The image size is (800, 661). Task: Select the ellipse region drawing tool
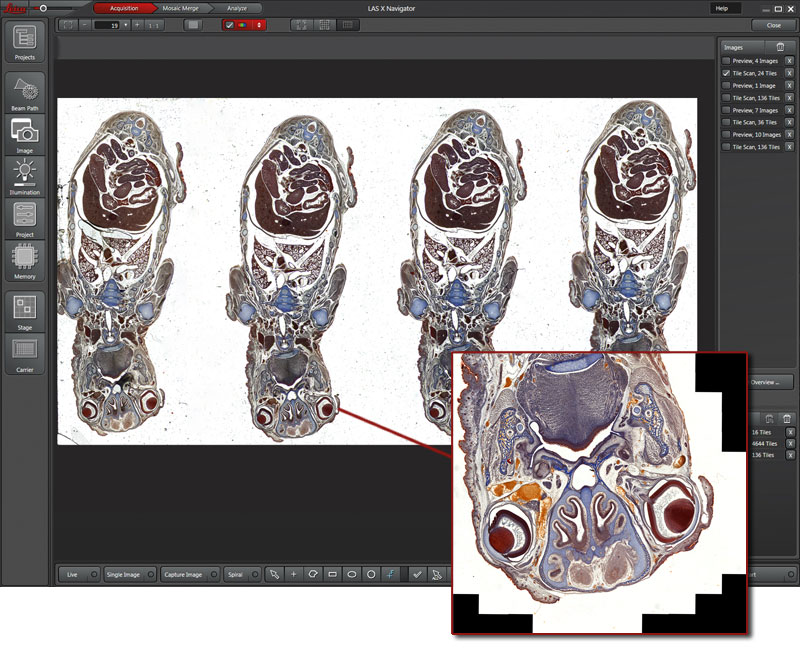click(352, 575)
